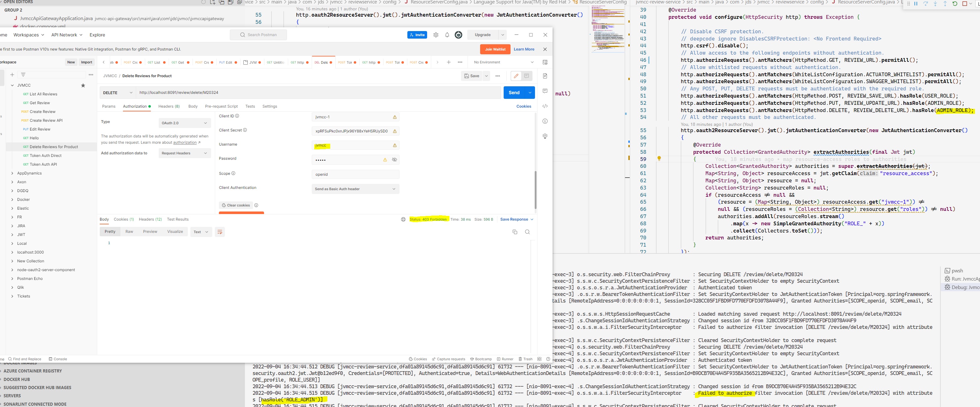
Task: Expand the Pre-request Script tab
Action: 221,106
